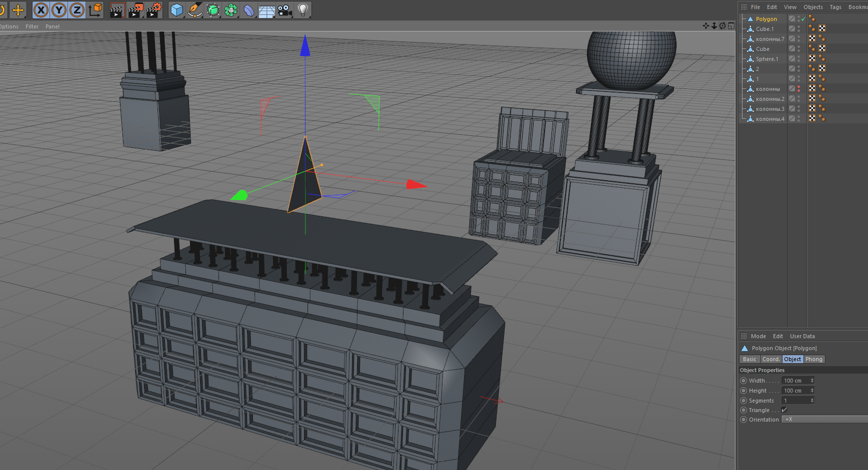Open the Orientation dropdown
868x470 pixels.
(x=824, y=420)
